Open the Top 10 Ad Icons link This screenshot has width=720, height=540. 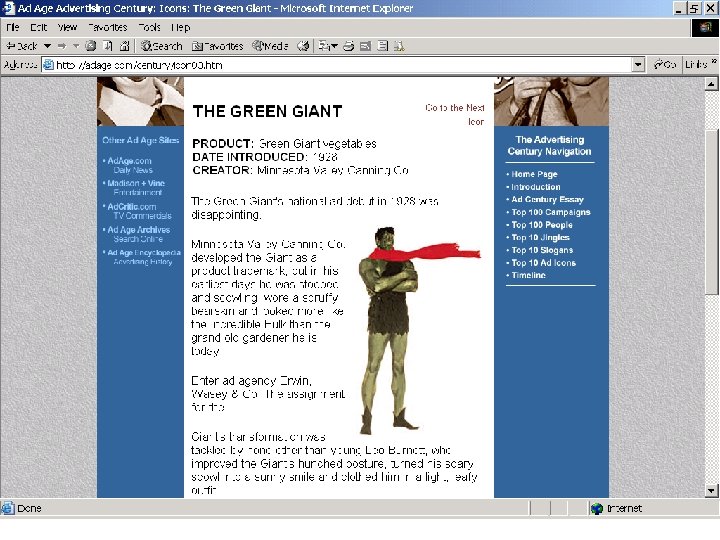tap(544, 263)
